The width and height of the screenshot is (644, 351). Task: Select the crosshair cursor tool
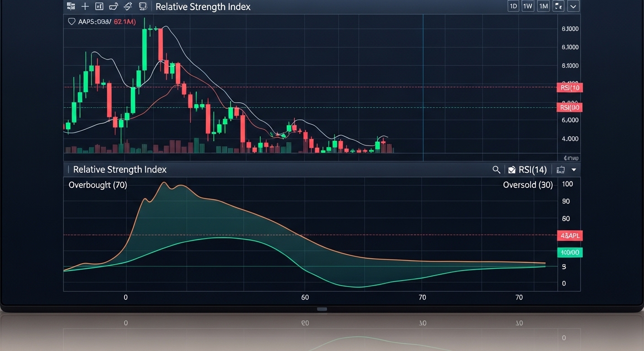pyautogui.click(x=85, y=6)
